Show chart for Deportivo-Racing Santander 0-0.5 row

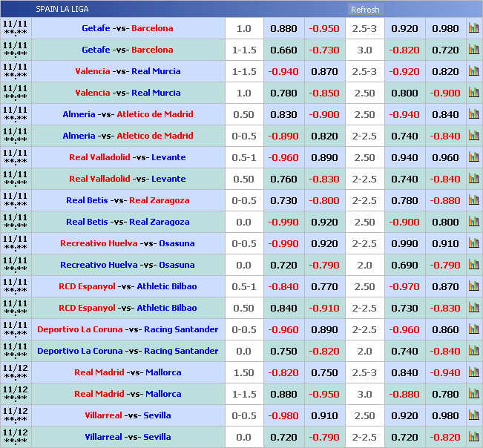(x=473, y=329)
